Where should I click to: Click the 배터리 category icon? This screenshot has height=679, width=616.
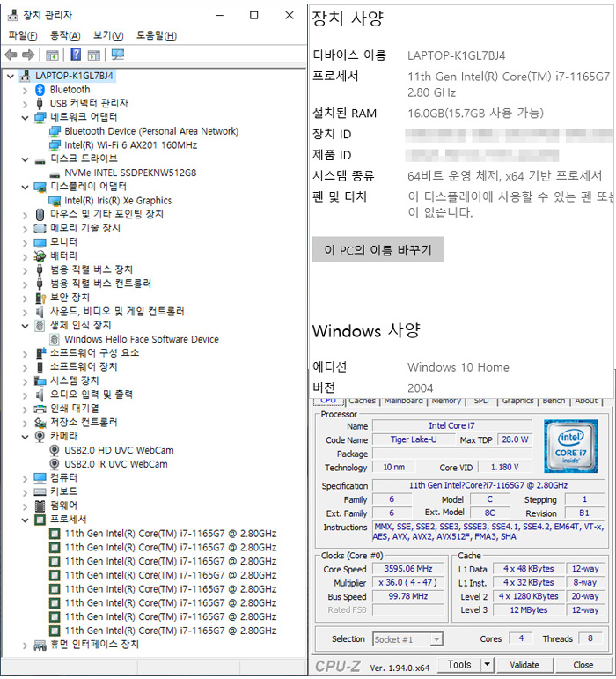[x=40, y=256]
